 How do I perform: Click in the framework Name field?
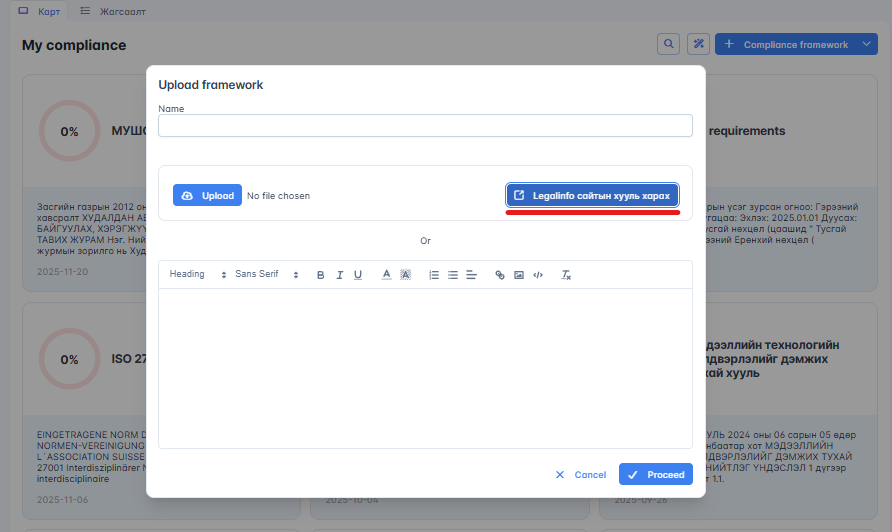[425, 126]
